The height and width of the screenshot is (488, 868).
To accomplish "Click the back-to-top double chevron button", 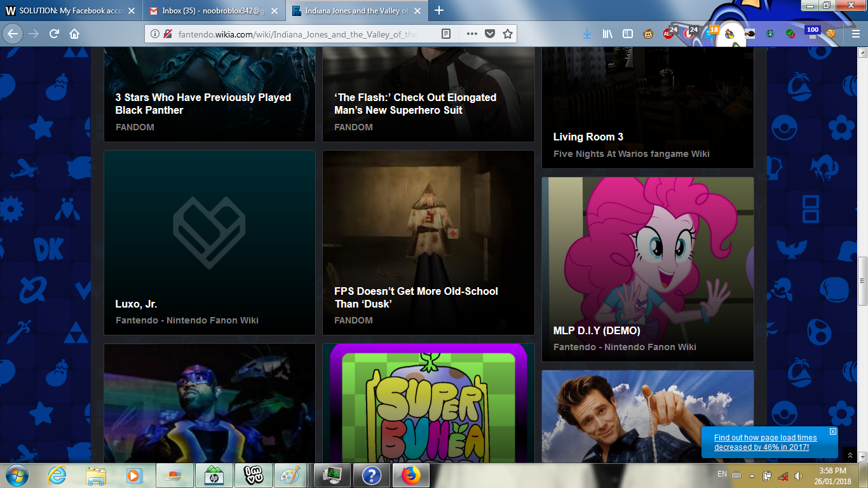I will point(850,455).
